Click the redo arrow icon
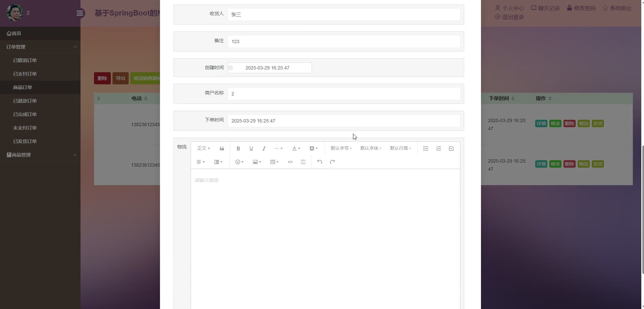Image resolution: width=644 pixels, height=309 pixels. click(332, 162)
